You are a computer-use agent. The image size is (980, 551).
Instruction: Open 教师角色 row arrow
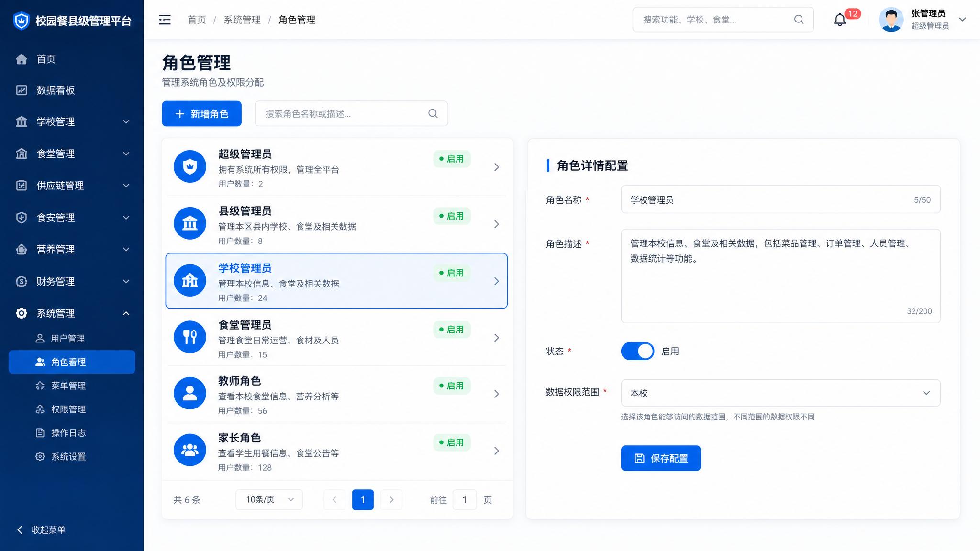point(497,394)
